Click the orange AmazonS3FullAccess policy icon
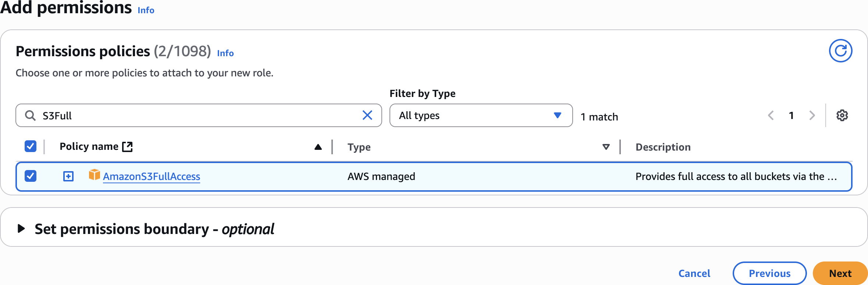The width and height of the screenshot is (868, 285). click(95, 175)
